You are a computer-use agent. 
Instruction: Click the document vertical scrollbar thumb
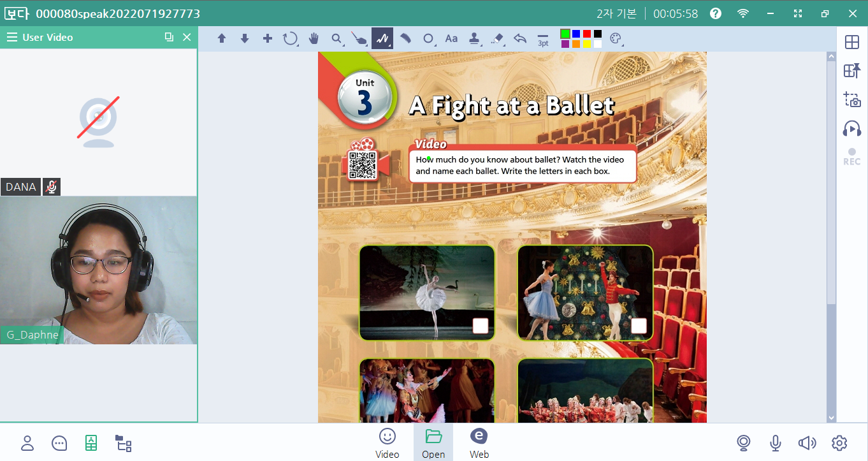click(831, 182)
